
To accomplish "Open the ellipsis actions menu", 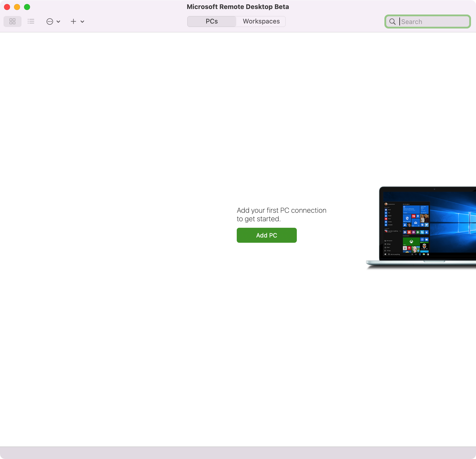I will pyautogui.click(x=50, y=21).
